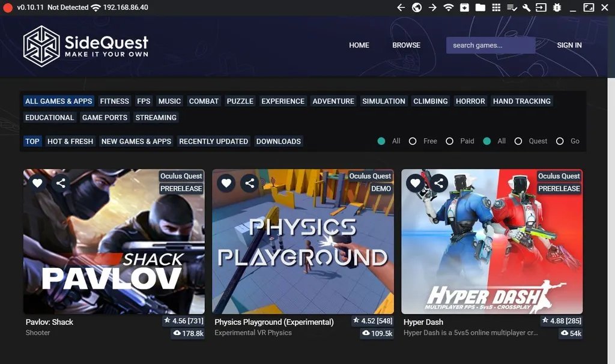Open the setup wrench icon
The width and height of the screenshot is (615, 364).
pos(526,7)
